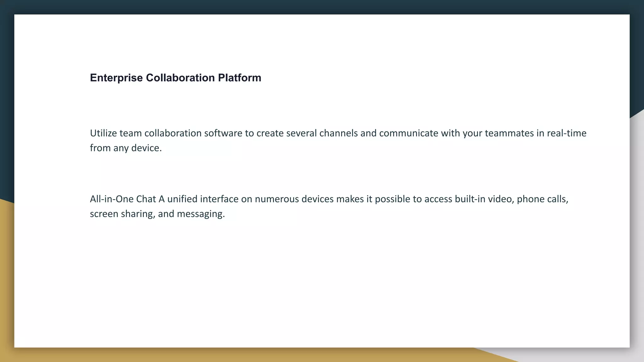The width and height of the screenshot is (644, 362).
Task: Click the phrase 'numerous devices' in the second paragraph
Action: [x=294, y=199]
